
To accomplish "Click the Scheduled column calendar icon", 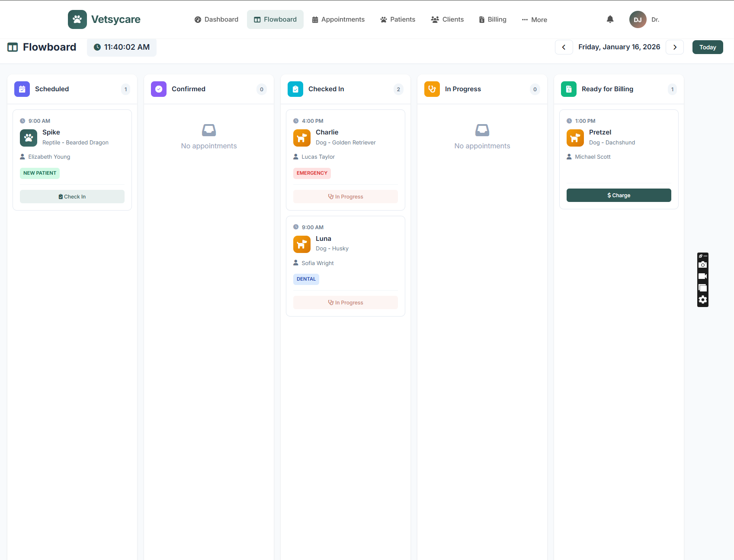I will tap(22, 89).
